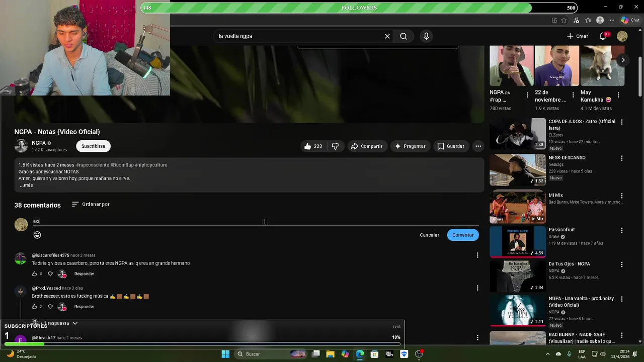This screenshot has height=362, width=644.
Task: Dislike the NGPA Notas video
Action: click(x=335, y=146)
